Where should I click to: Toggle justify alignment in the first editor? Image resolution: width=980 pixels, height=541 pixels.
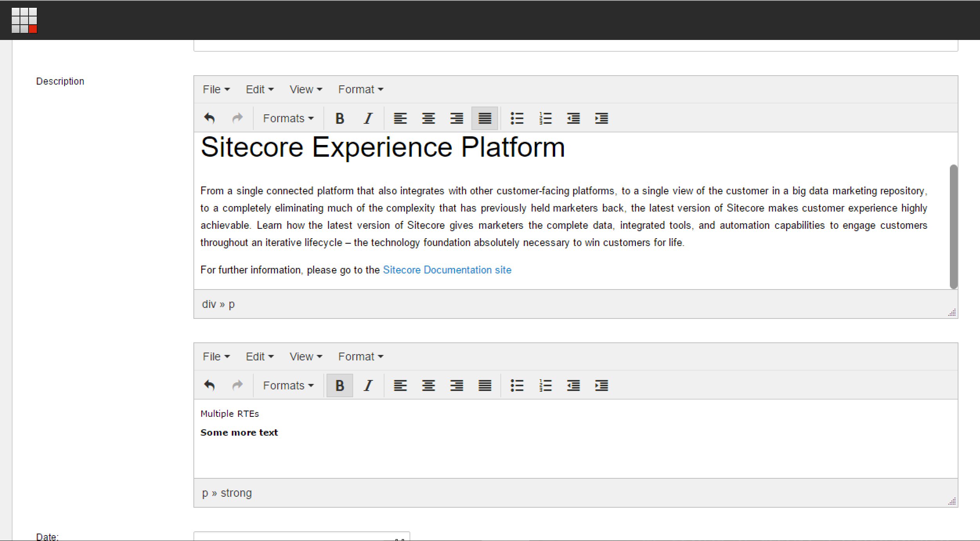(x=485, y=118)
